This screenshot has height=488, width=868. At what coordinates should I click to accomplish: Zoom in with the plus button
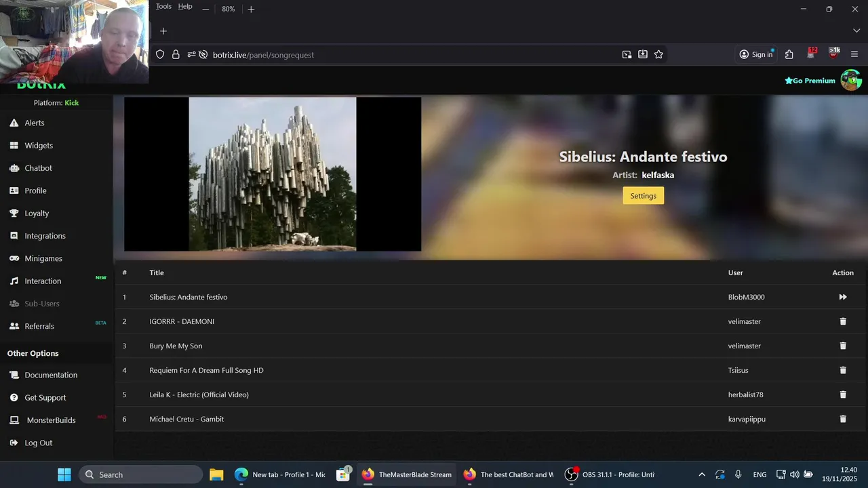point(251,9)
